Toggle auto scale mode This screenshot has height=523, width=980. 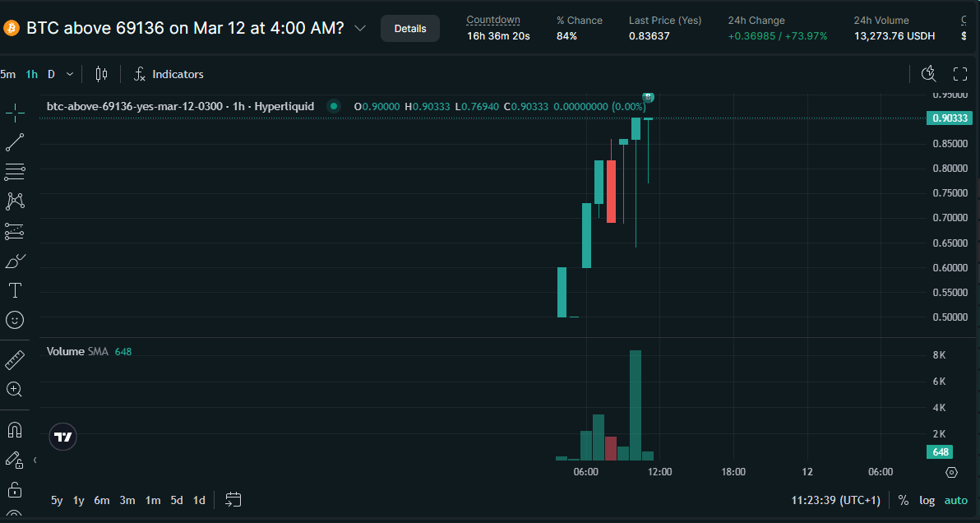[955, 501]
